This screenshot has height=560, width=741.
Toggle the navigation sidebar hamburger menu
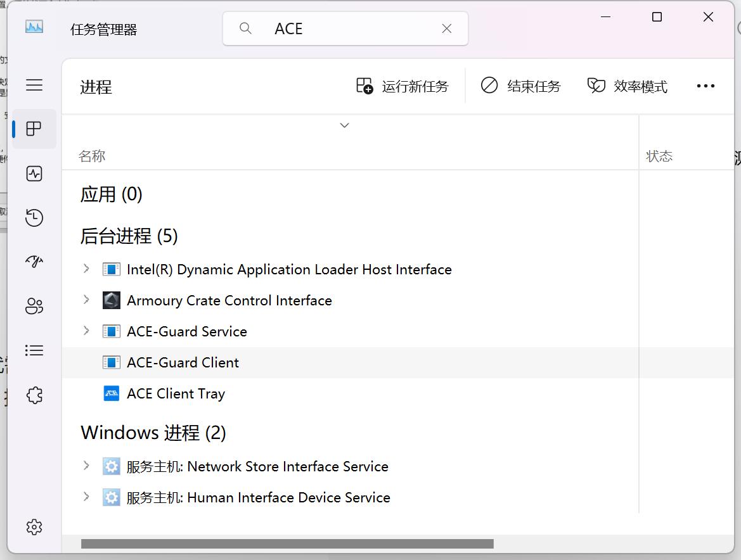(x=34, y=85)
